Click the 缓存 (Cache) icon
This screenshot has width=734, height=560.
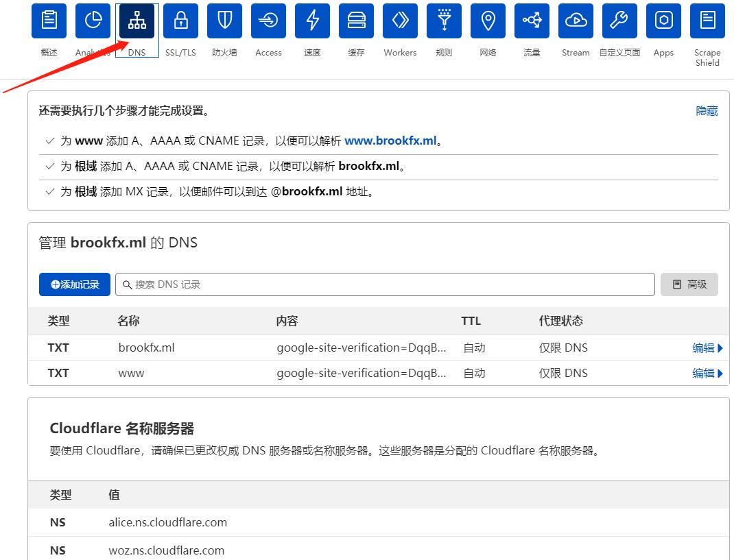[356, 20]
